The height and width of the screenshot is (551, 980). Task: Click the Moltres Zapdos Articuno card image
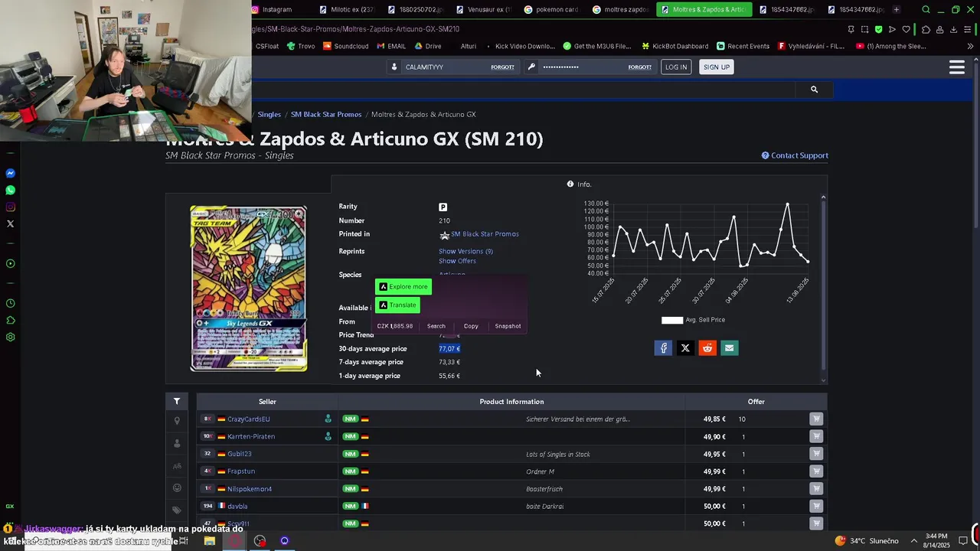point(248,289)
